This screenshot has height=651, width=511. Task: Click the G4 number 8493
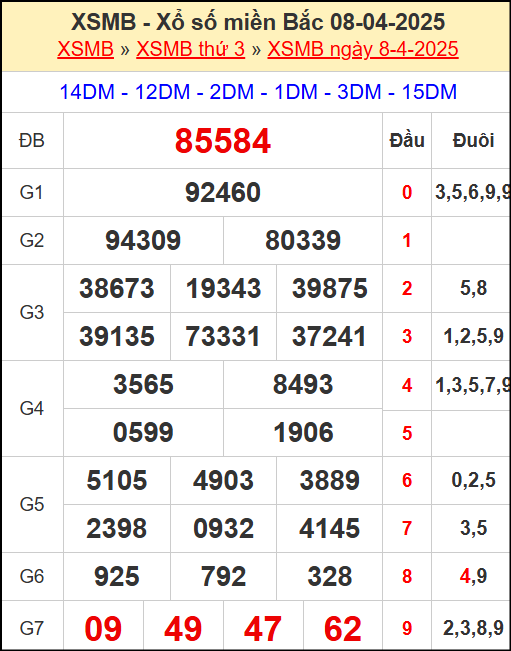point(303,384)
